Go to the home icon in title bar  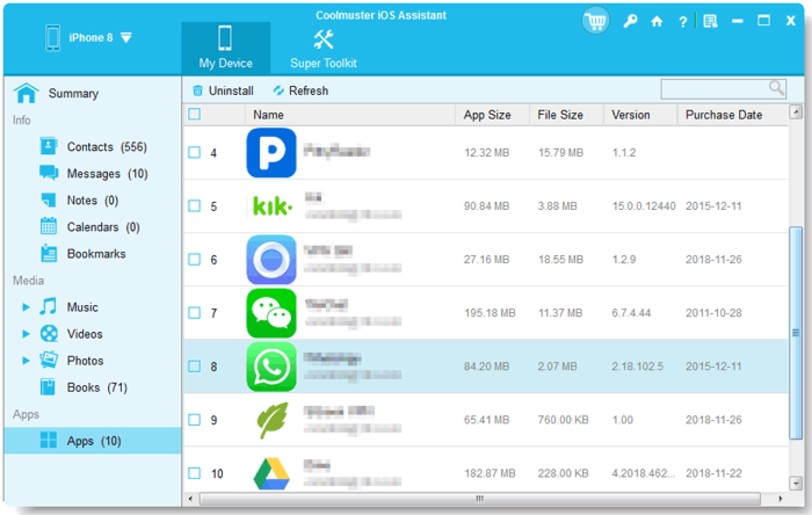click(657, 22)
